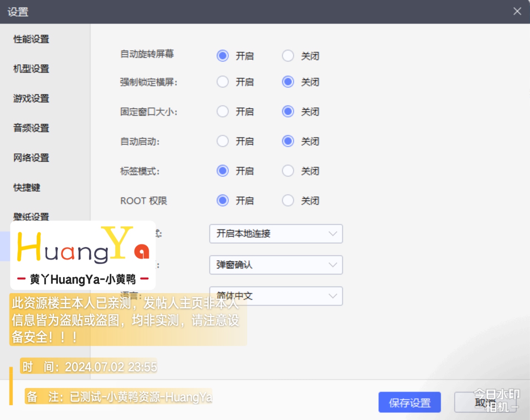Open the 快捷键 settings page
This screenshot has height=420, width=530.
[27, 187]
